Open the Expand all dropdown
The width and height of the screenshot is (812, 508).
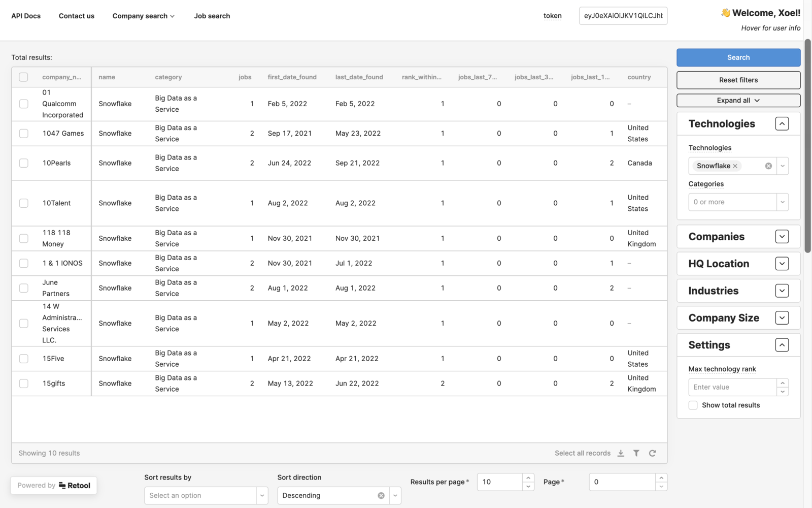click(x=738, y=101)
